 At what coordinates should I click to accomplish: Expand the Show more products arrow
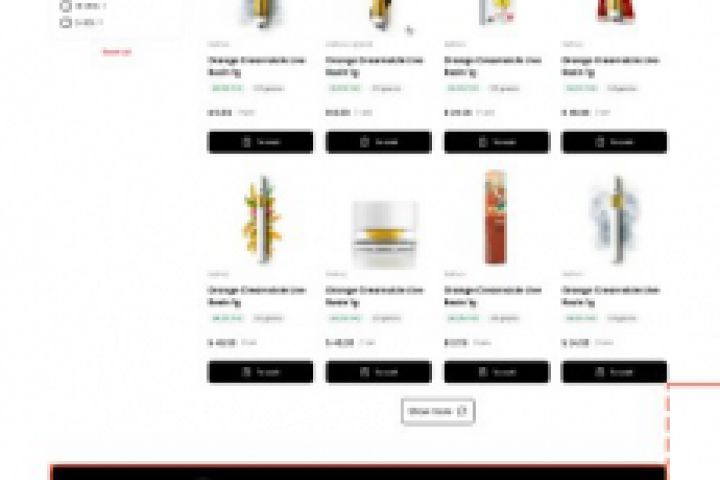[x=462, y=411]
